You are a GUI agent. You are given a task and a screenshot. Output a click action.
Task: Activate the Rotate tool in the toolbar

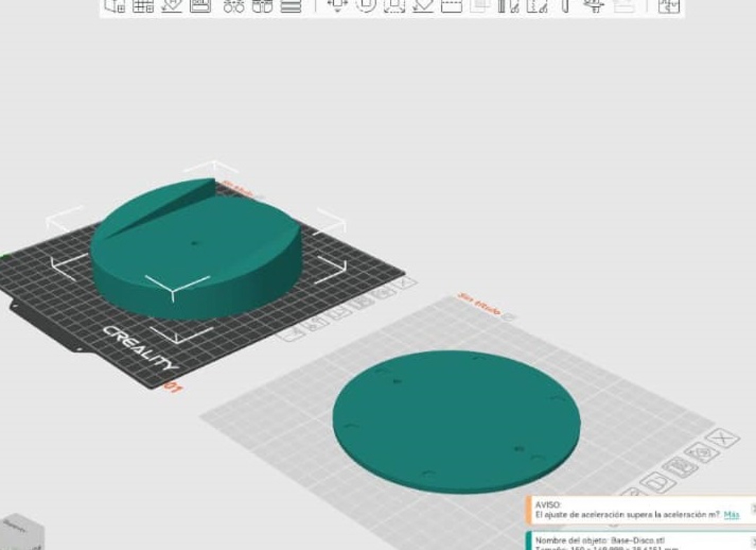(x=365, y=6)
